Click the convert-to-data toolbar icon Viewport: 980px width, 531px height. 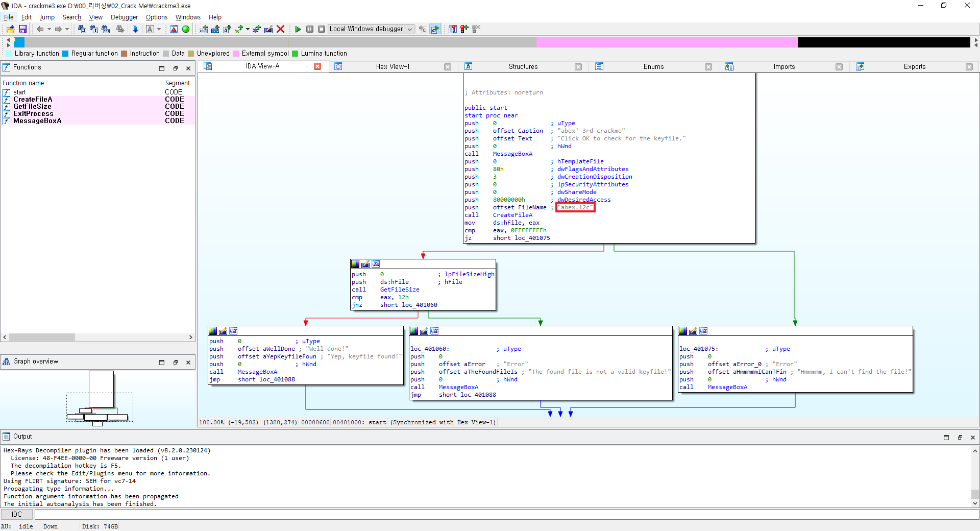click(215, 29)
